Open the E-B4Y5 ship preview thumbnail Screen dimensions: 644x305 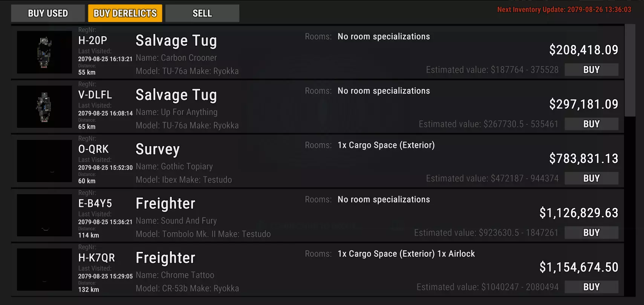(x=44, y=215)
